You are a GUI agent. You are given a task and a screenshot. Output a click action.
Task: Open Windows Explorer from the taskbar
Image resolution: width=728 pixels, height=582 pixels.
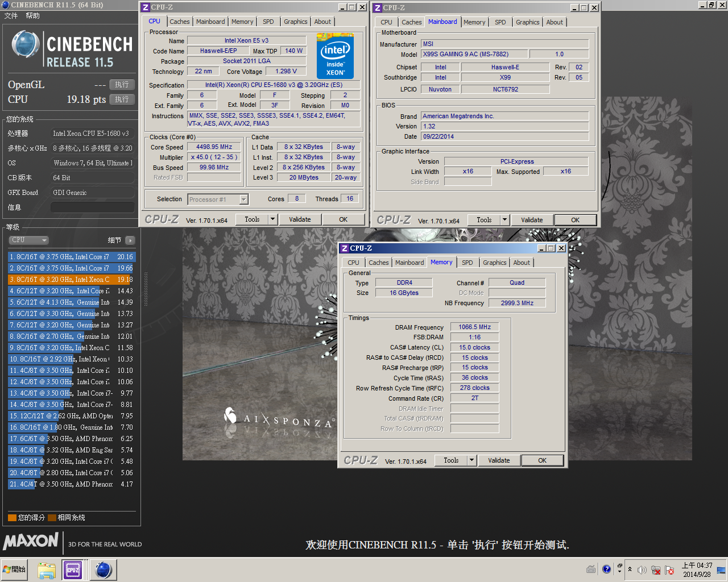[x=47, y=570]
